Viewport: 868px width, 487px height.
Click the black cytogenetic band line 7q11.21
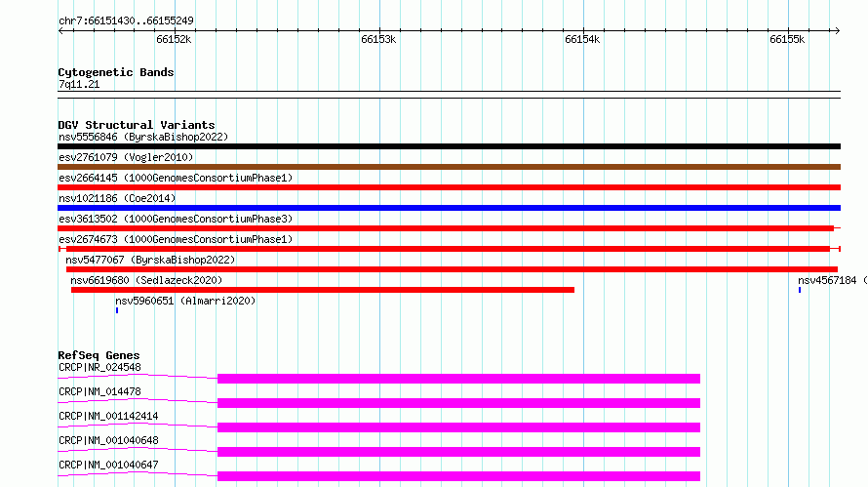point(449,95)
